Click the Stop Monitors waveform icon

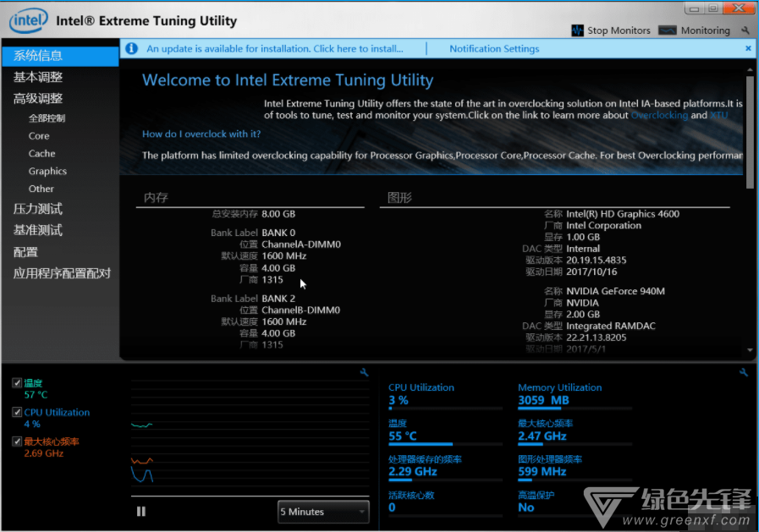[577, 30]
